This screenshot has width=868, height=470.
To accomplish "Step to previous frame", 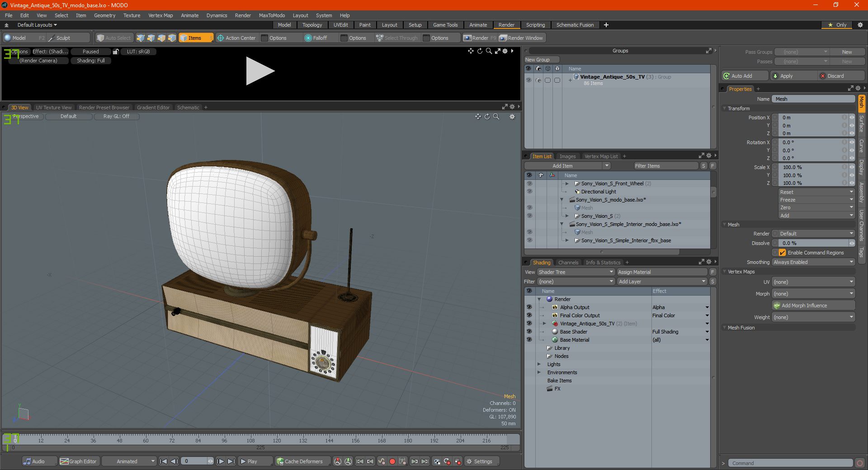I will pos(174,461).
